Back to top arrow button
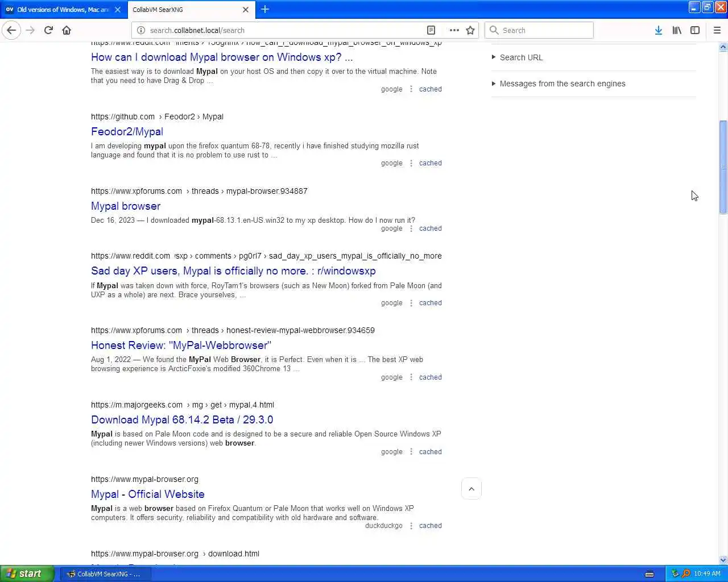 (471, 489)
